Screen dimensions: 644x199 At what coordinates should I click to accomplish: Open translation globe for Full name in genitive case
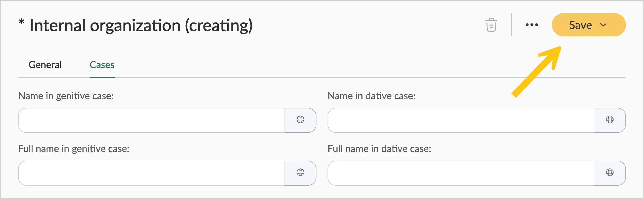[300, 173]
